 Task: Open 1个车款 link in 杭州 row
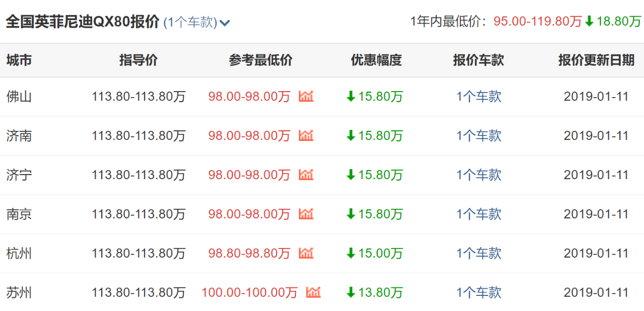click(x=479, y=254)
